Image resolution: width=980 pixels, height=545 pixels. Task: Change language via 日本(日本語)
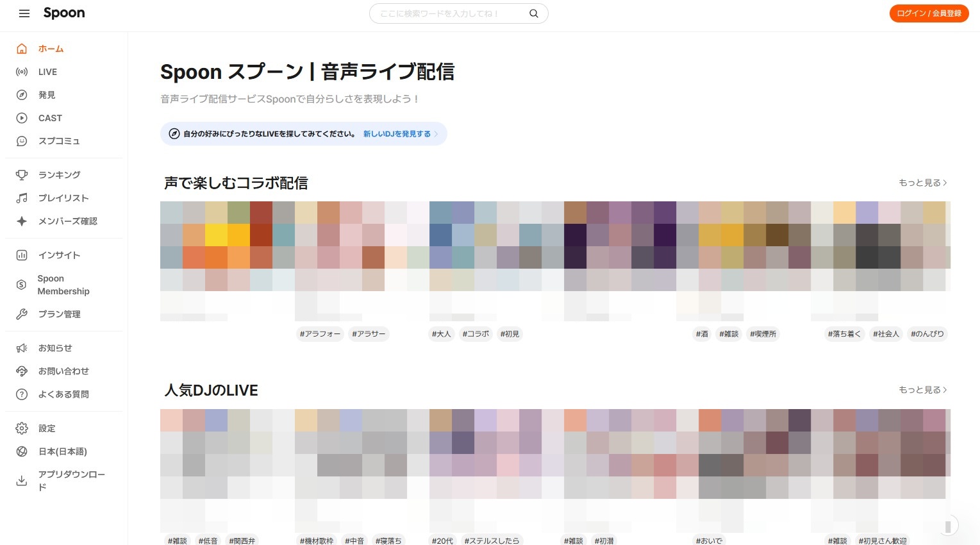pyautogui.click(x=64, y=451)
